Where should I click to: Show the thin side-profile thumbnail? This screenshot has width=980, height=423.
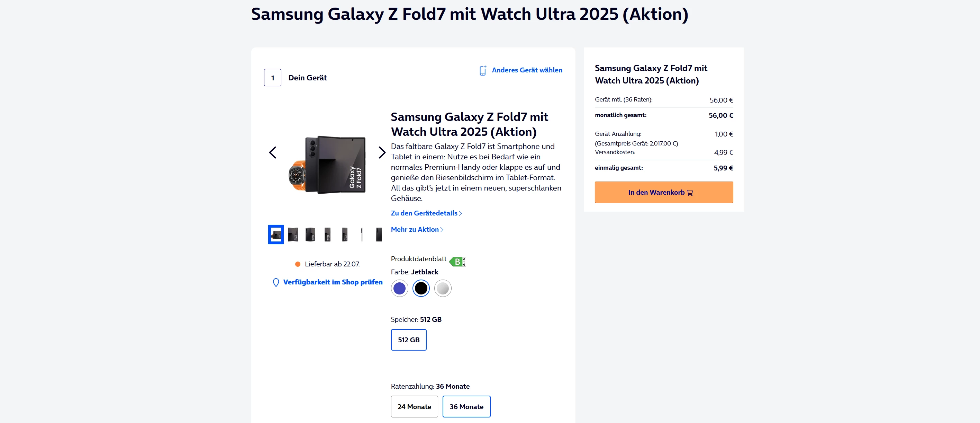[x=362, y=235]
